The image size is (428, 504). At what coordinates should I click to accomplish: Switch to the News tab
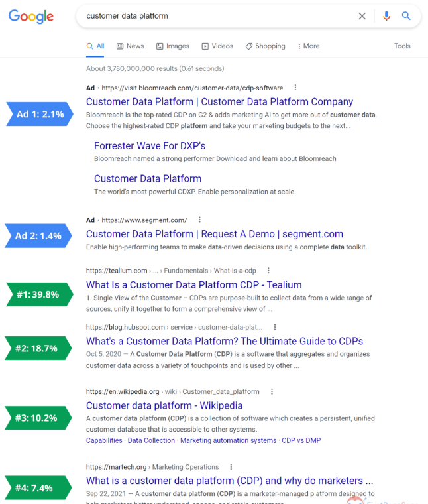pyautogui.click(x=130, y=46)
